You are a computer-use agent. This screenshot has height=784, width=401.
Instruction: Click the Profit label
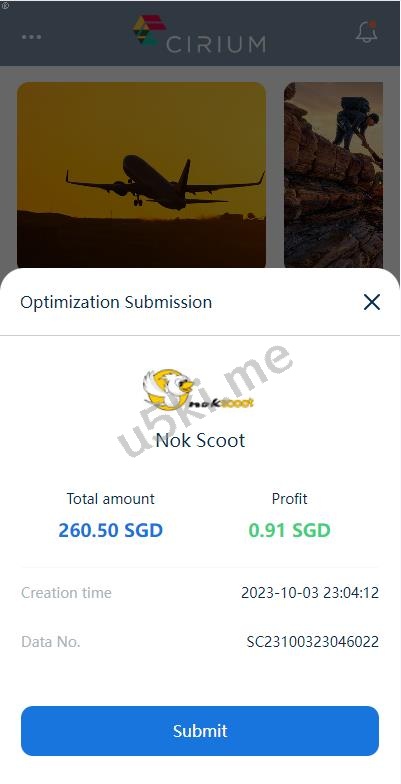[x=290, y=498]
